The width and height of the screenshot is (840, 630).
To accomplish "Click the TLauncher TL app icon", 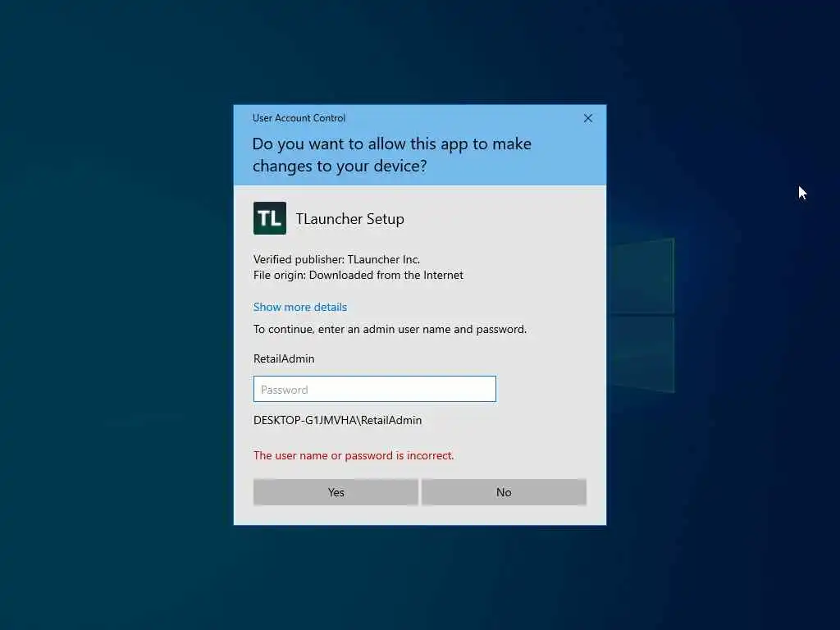I will (269, 218).
